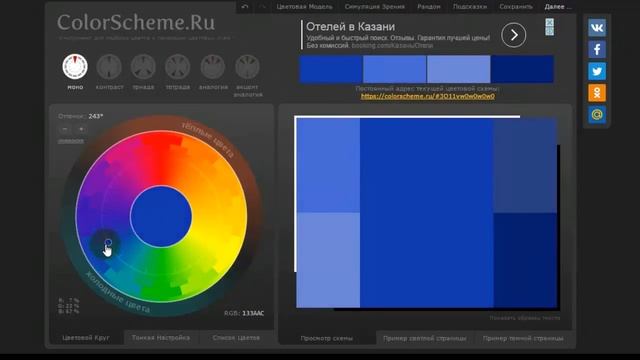Increase hue with the plus button
The height and width of the screenshot is (360, 640).
81,129
